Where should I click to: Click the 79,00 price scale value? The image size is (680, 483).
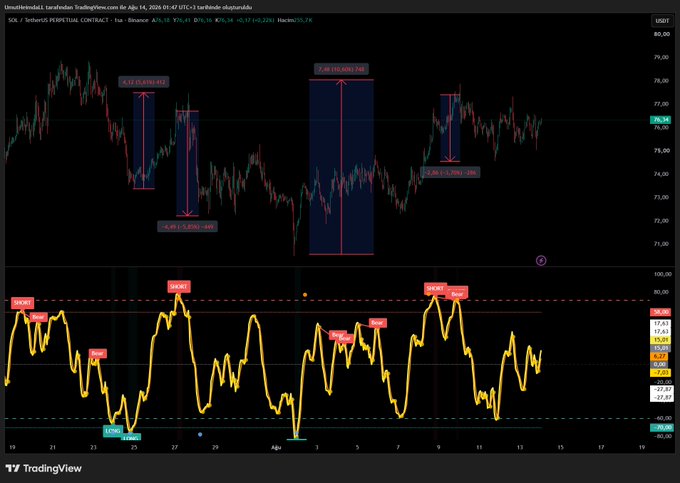pyautogui.click(x=662, y=57)
